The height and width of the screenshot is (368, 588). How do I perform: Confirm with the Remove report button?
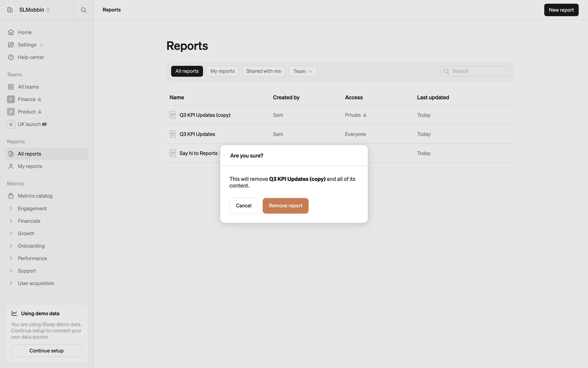point(285,206)
